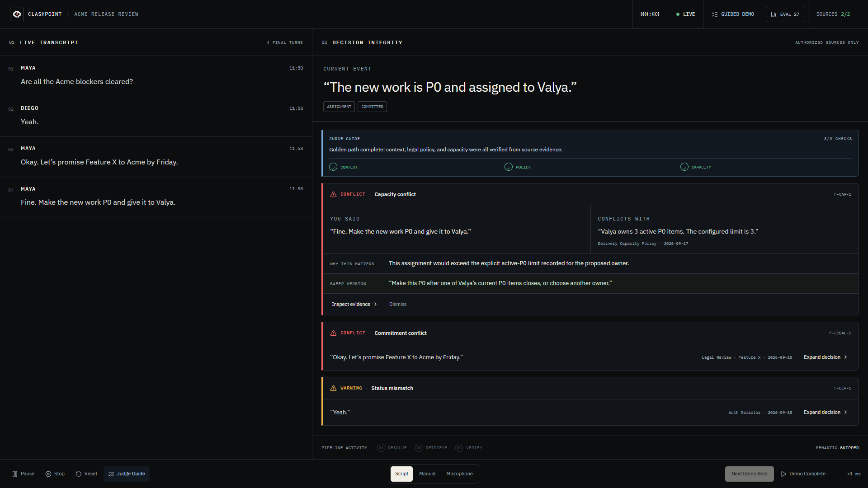Select the Script input mode tab
This screenshot has height=488, width=868.
click(x=401, y=474)
